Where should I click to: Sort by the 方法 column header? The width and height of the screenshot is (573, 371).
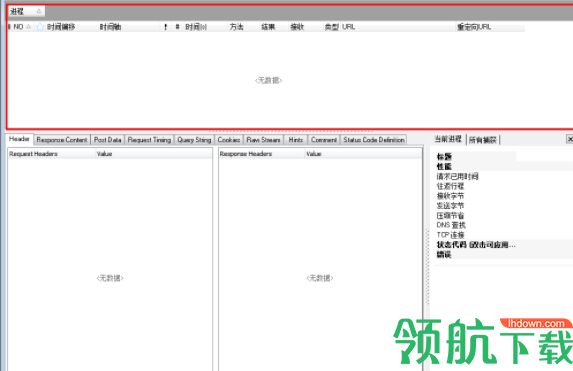(x=236, y=27)
